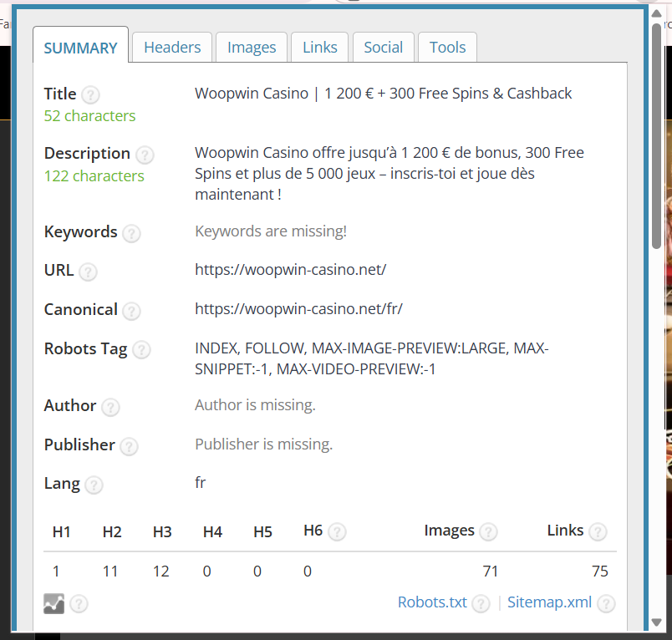Open the Robots.txt link
This screenshot has height=640, width=672.
[x=432, y=602]
